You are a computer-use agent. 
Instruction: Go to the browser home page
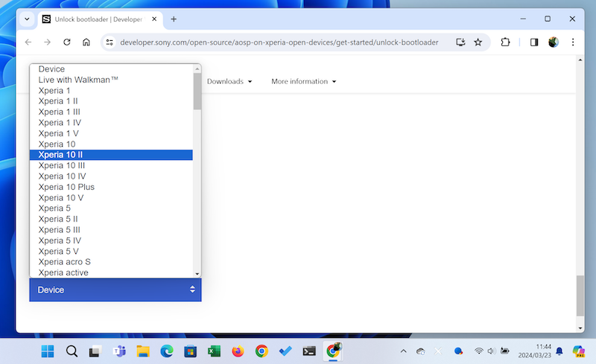[x=86, y=42]
